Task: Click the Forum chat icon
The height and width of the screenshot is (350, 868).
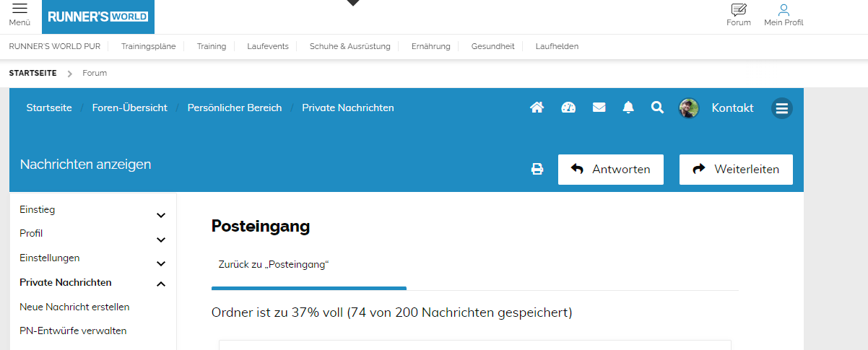Action: (x=738, y=10)
